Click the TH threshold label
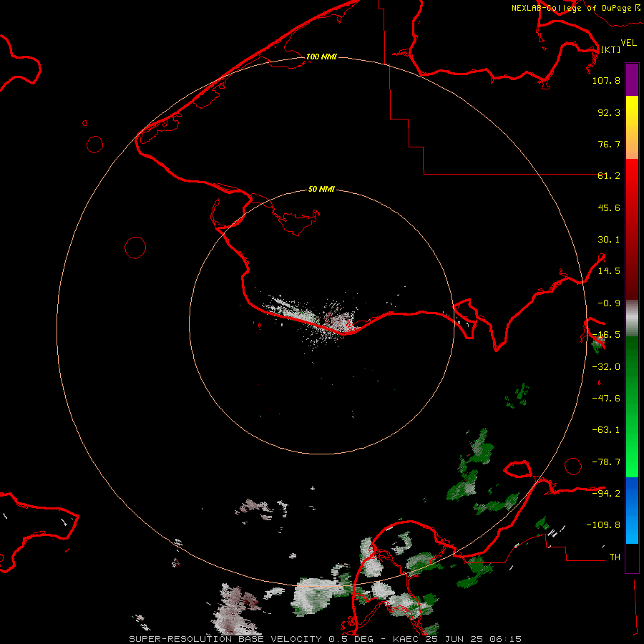Image resolution: width=644 pixels, height=644 pixels. (615, 557)
